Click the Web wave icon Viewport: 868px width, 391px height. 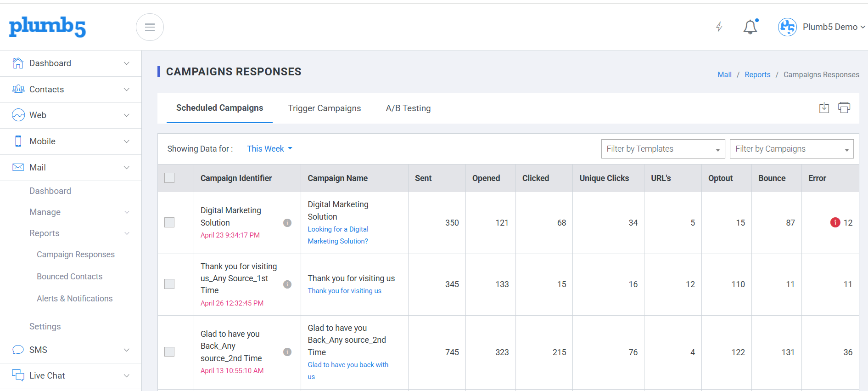pyautogui.click(x=18, y=115)
